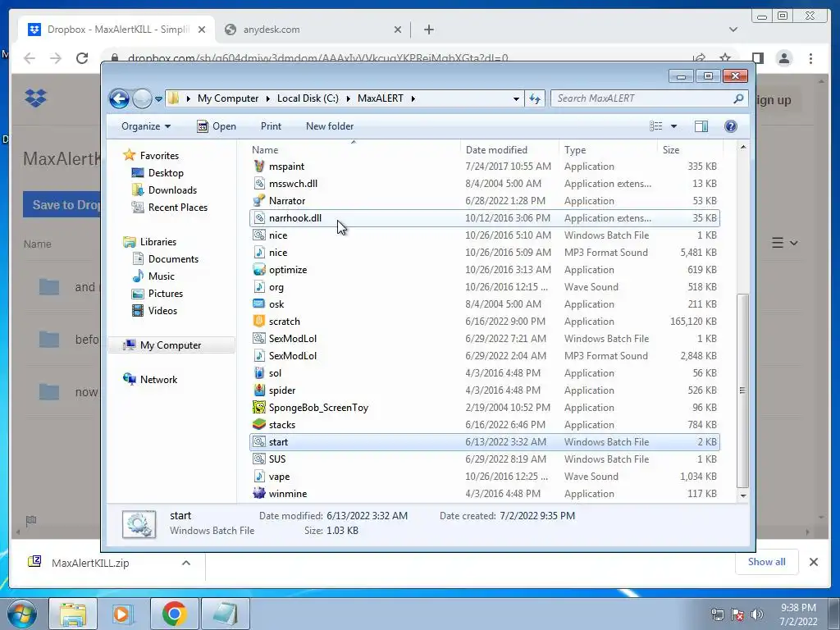Reload the Dropbox page in Chrome
840x630 pixels.
click(82, 58)
